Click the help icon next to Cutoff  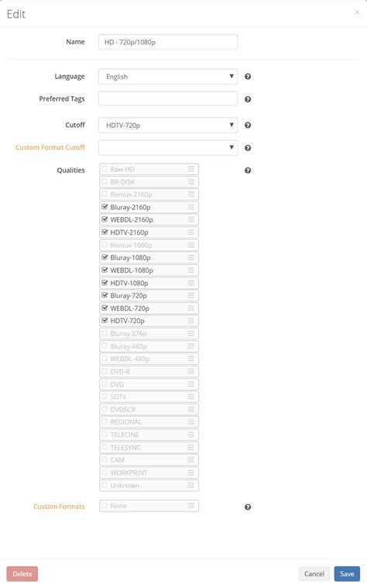click(x=248, y=126)
